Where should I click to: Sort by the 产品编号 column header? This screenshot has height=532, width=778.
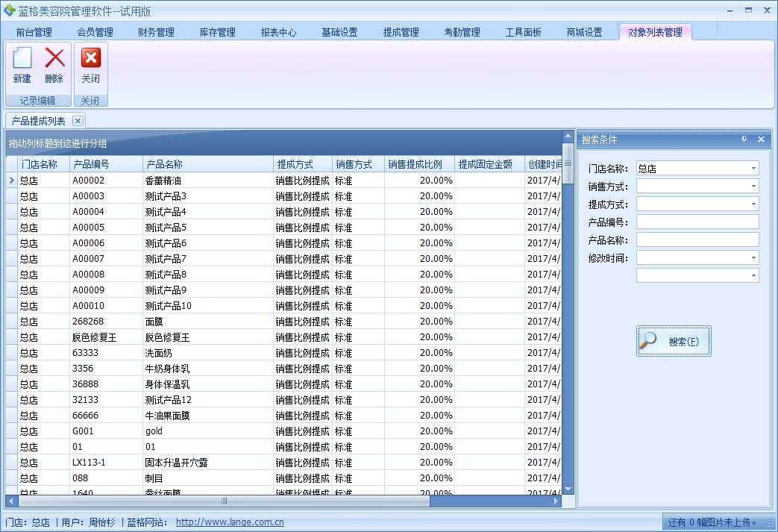106,164
